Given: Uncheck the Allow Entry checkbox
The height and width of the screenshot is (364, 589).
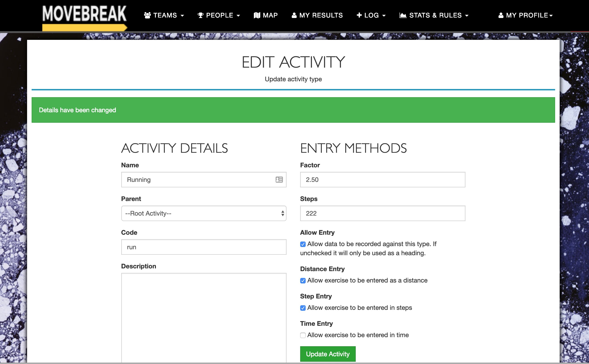Looking at the screenshot, I should point(303,244).
